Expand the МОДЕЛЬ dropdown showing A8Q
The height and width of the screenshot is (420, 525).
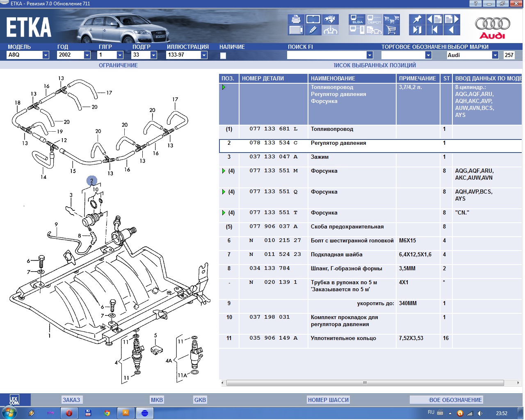[x=46, y=55]
